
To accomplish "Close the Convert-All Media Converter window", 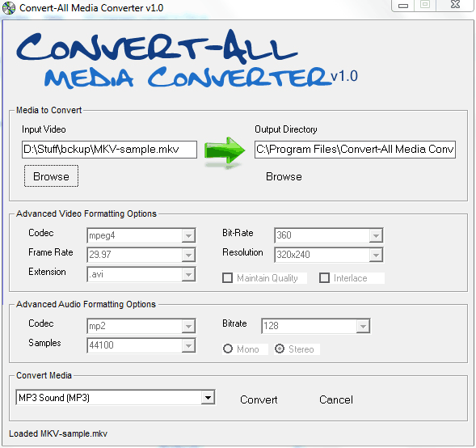I will [455, 5].
